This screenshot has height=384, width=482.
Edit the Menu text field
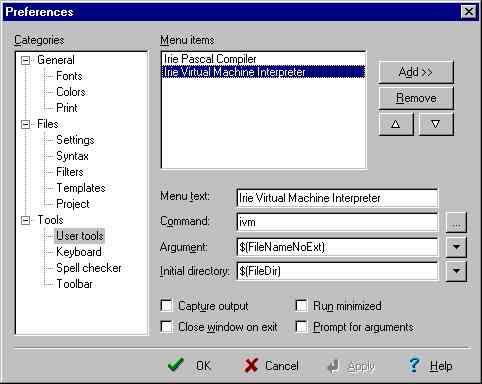[x=337, y=198]
